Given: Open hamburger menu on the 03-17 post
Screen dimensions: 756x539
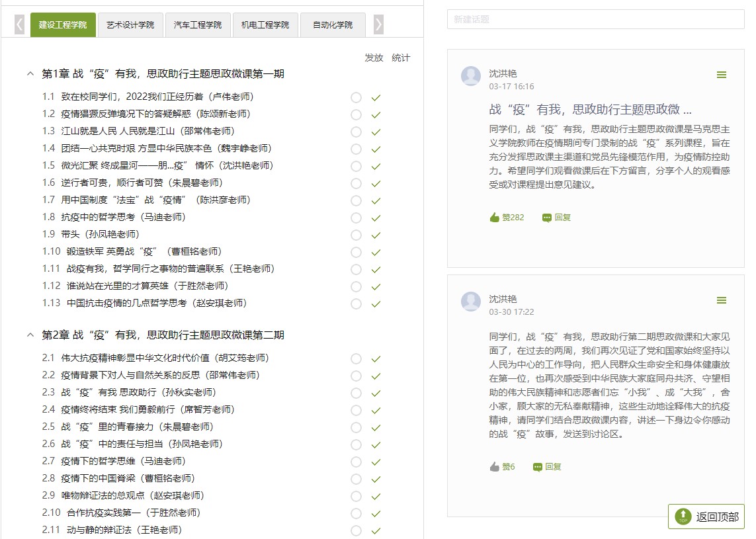Looking at the screenshot, I should pos(722,75).
